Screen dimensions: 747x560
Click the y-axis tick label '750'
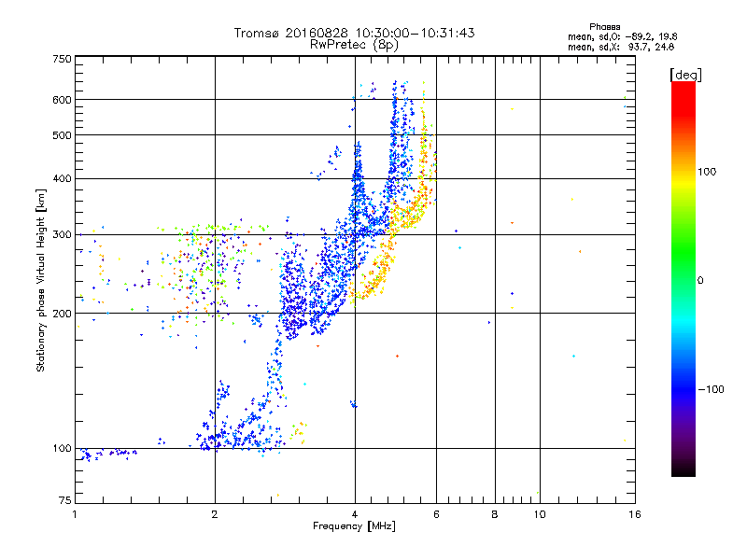point(62,59)
